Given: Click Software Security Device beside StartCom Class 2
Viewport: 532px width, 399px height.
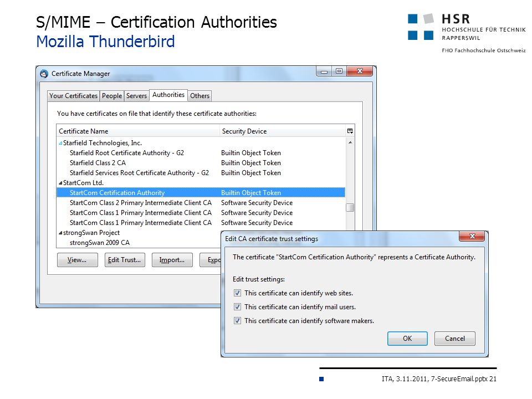Looking at the screenshot, I should (x=257, y=203).
